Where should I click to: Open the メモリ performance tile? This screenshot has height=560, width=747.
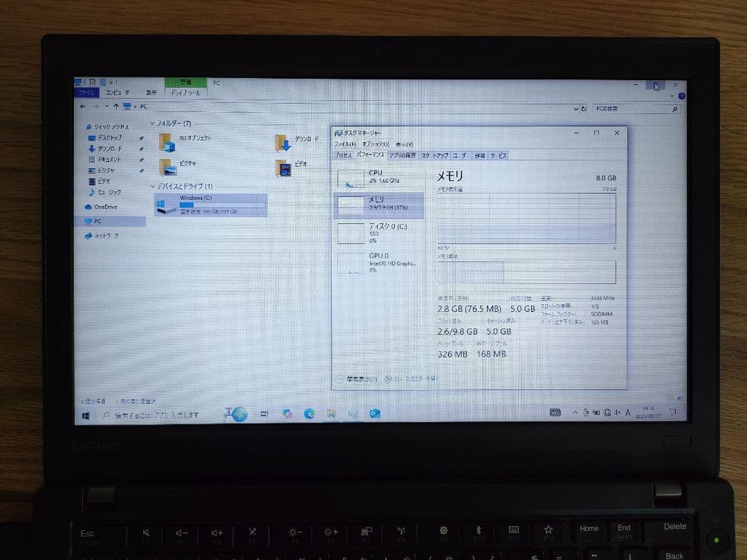[x=376, y=204]
